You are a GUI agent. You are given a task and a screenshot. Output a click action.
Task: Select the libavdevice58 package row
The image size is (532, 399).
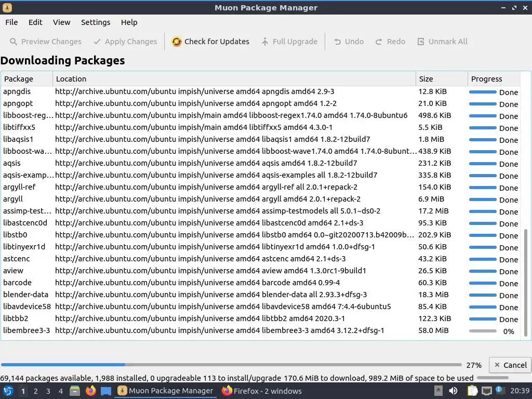[x=260, y=307]
